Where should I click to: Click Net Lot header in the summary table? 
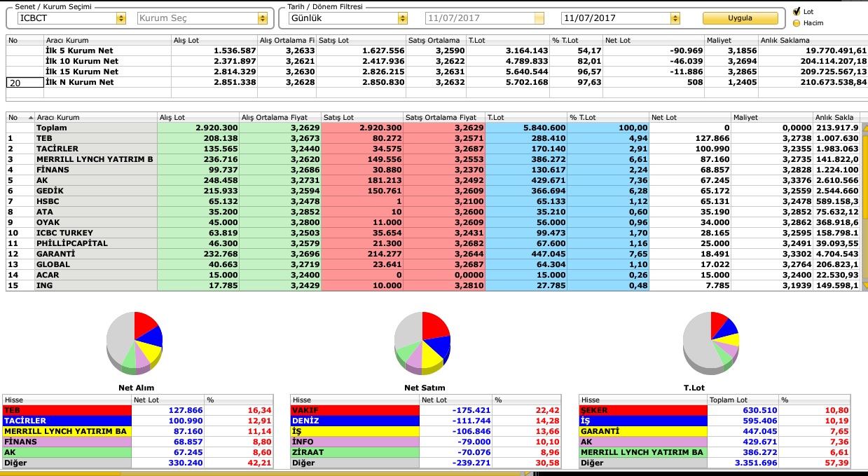click(654, 41)
